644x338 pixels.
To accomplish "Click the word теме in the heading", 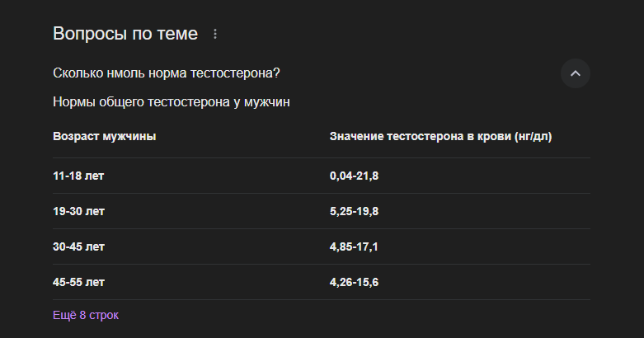I will (x=177, y=34).
